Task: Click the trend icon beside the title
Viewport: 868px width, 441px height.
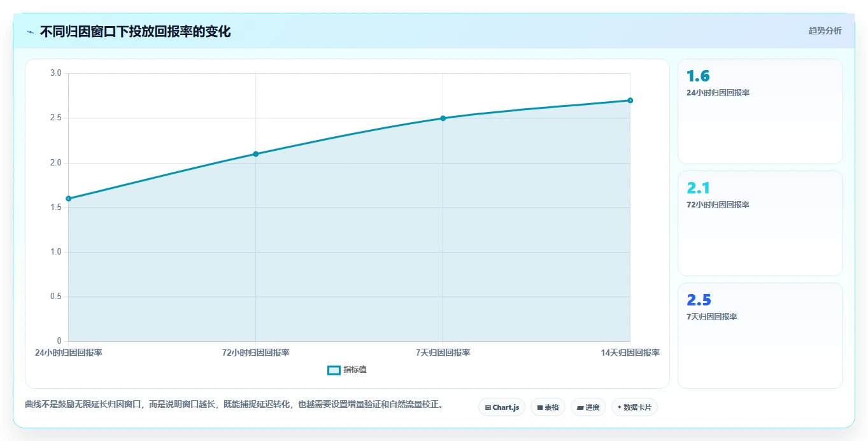Action: click(31, 32)
